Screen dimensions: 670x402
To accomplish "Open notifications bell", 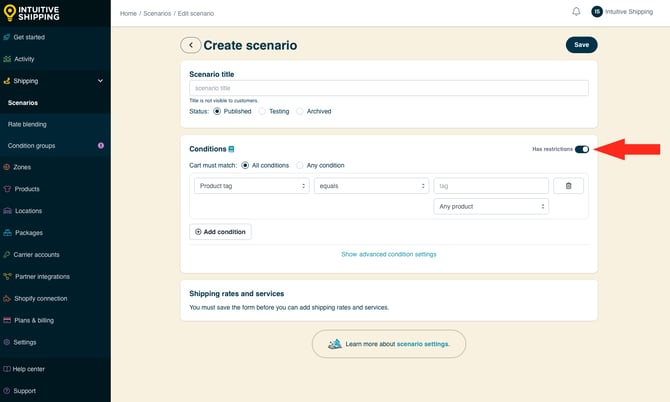I will point(576,12).
